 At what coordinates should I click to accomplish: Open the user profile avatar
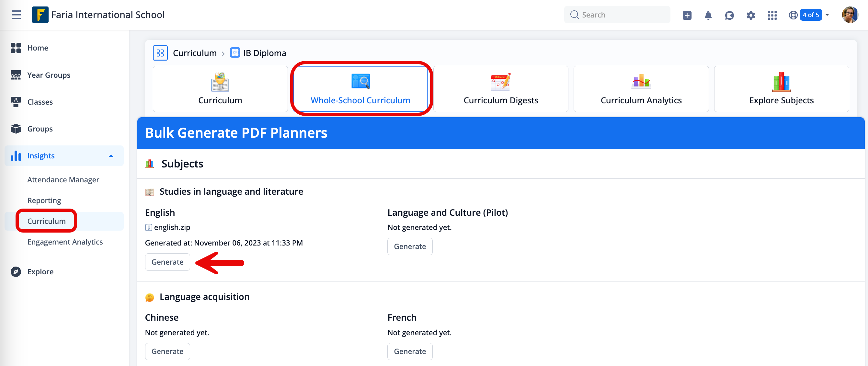tap(850, 15)
